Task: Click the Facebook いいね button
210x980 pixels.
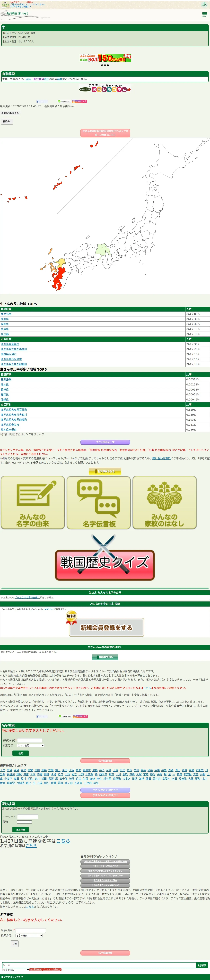Action: 42,102
